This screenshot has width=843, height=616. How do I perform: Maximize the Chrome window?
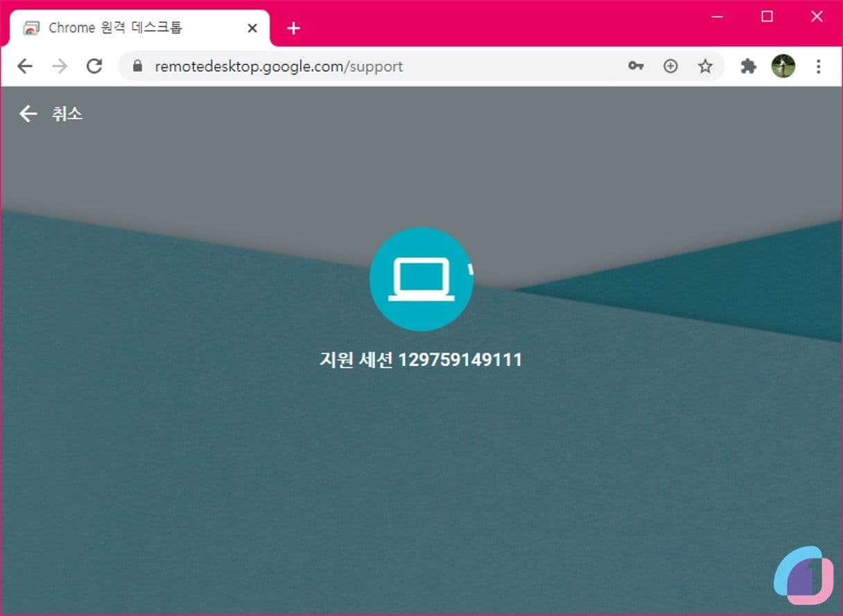[x=767, y=17]
